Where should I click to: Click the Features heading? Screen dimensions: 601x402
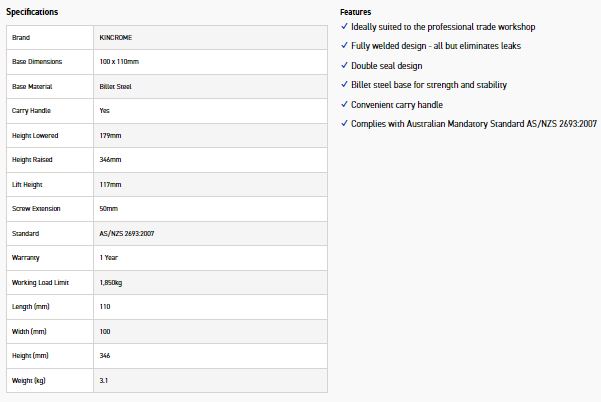(x=356, y=12)
